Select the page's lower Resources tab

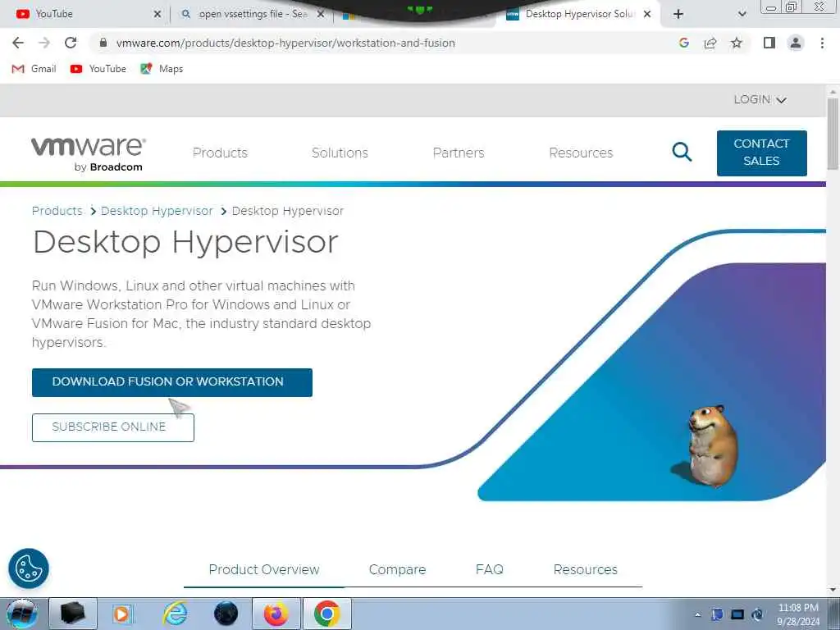[x=586, y=569]
